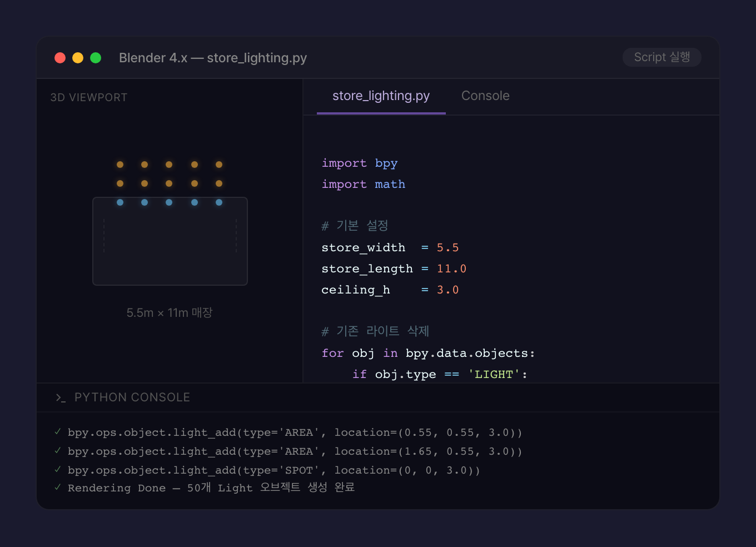Click checkmark beside first AREA light_add line
756x547 pixels.
[x=58, y=432]
